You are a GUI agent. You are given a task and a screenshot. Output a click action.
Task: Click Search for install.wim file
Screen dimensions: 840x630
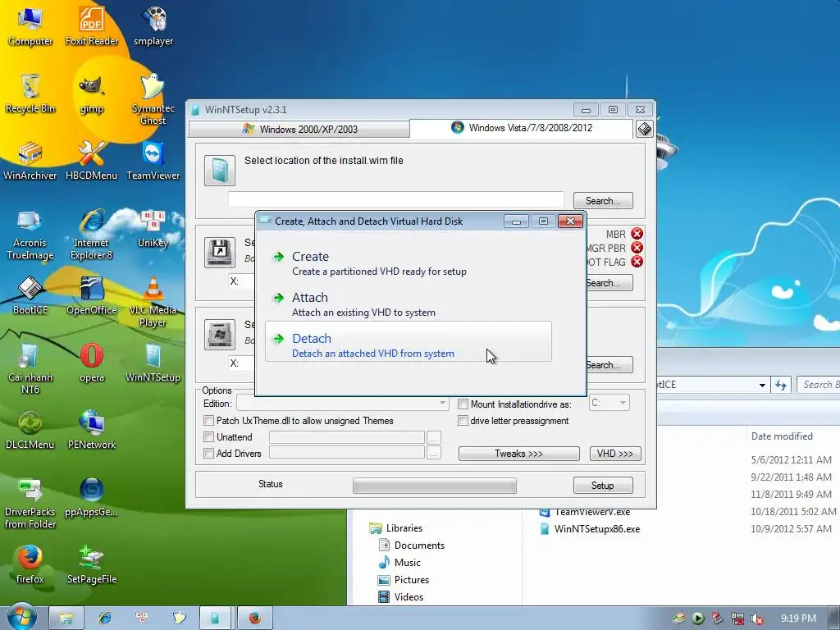coord(603,201)
